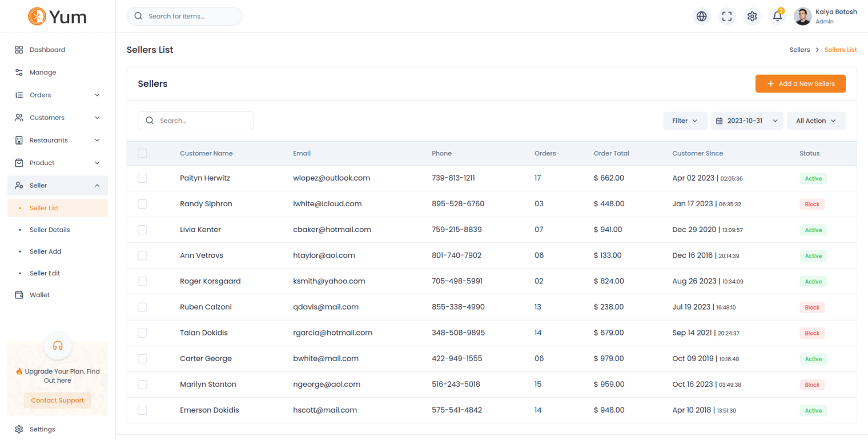The image size is (868, 440).
Task: Click the Block status badge for Randy Siphron
Action: point(812,204)
